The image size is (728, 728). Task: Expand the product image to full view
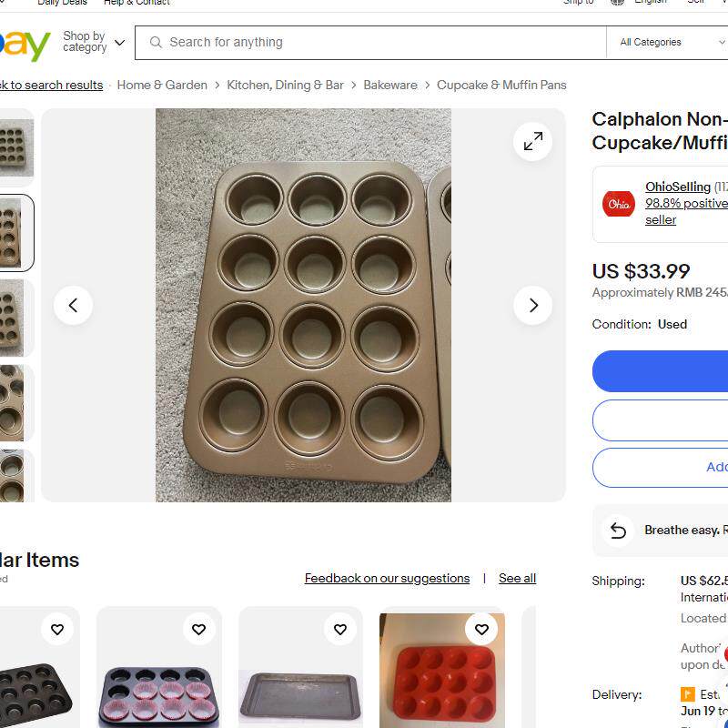533,141
